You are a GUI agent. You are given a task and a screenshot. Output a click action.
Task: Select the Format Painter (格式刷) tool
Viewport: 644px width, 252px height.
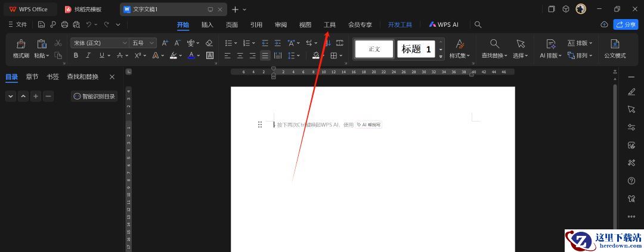pyautogui.click(x=21, y=49)
